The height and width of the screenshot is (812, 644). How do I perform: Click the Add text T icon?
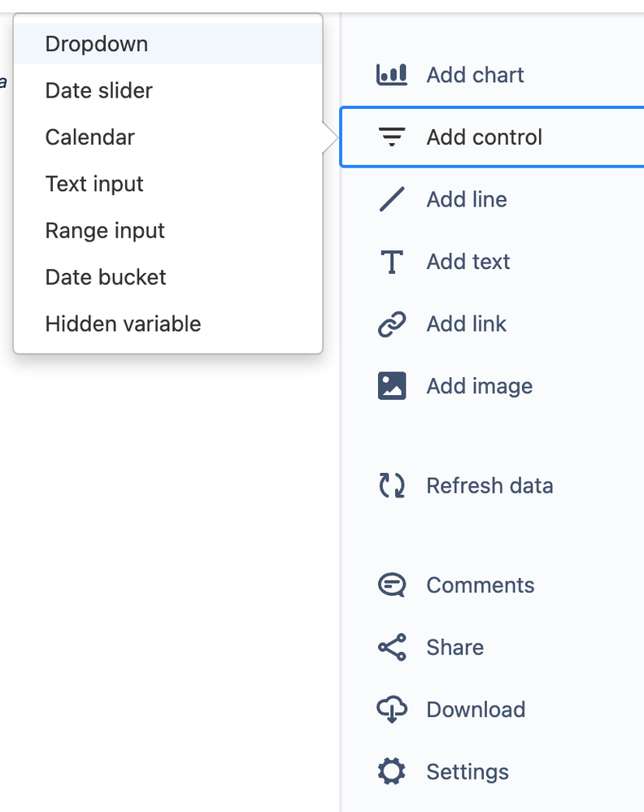pyautogui.click(x=392, y=262)
